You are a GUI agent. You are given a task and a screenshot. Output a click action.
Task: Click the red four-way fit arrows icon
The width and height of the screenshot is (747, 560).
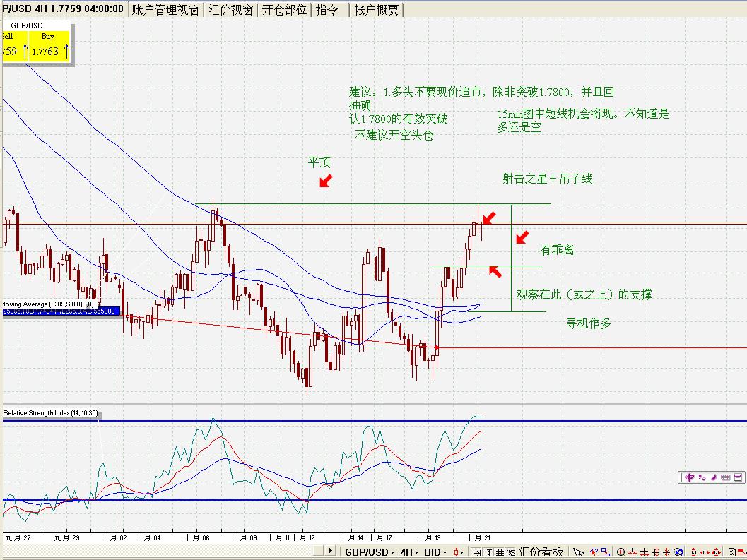(716, 552)
